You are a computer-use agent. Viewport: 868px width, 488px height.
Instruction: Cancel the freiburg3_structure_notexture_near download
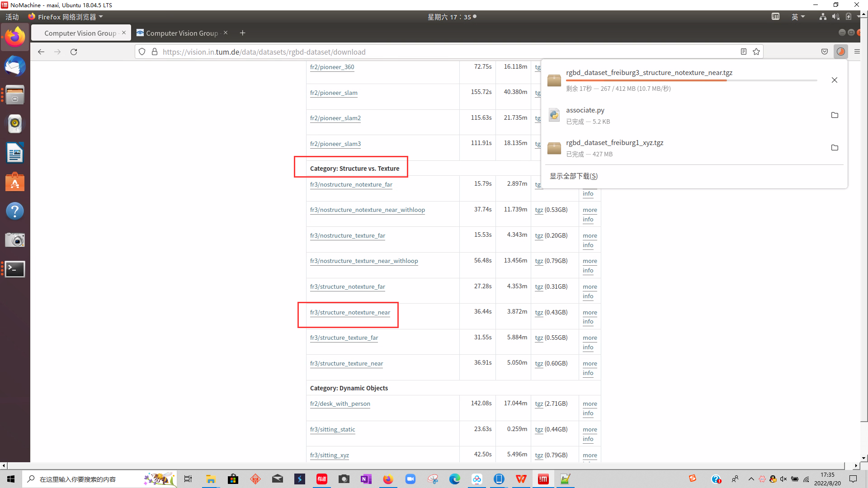[835, 80]
